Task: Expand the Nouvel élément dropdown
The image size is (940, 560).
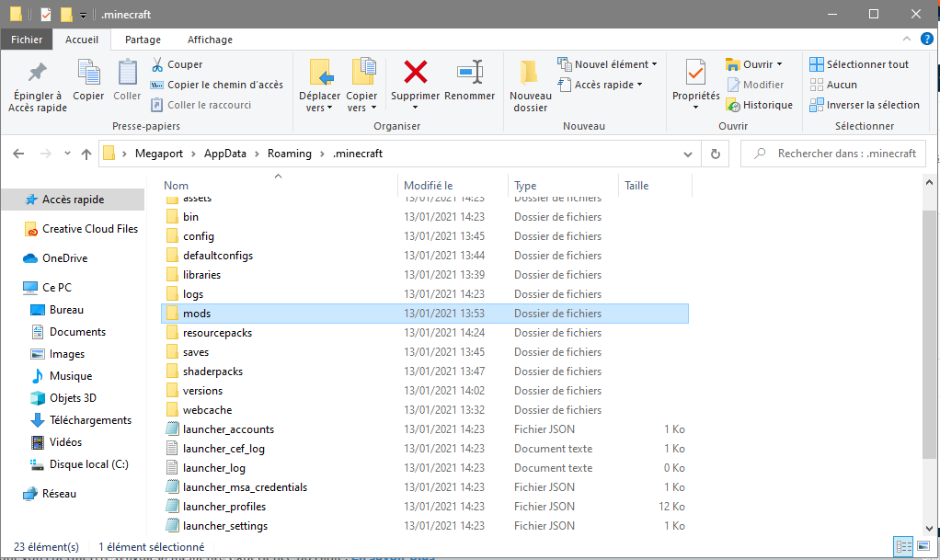Action: coord(654,64)
